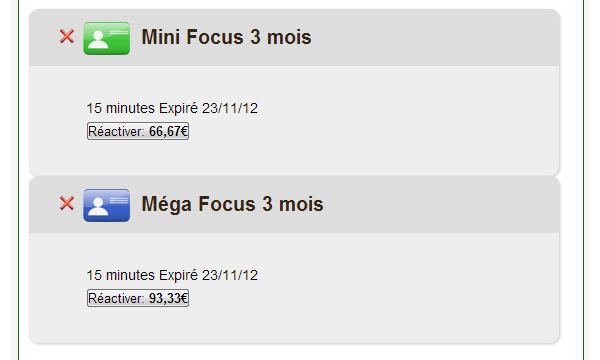
Task: Click the Mini Focus date Expiré 23/11/12
Action: tap(209, 108)
